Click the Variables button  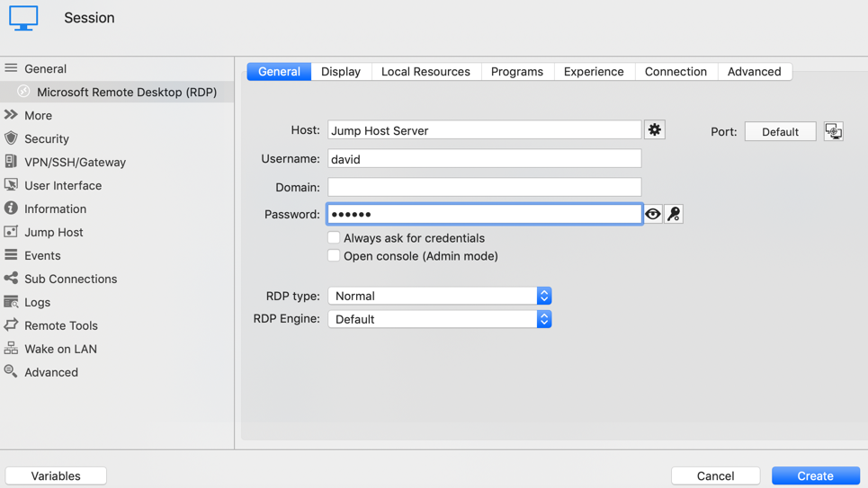tap(56, 475)
